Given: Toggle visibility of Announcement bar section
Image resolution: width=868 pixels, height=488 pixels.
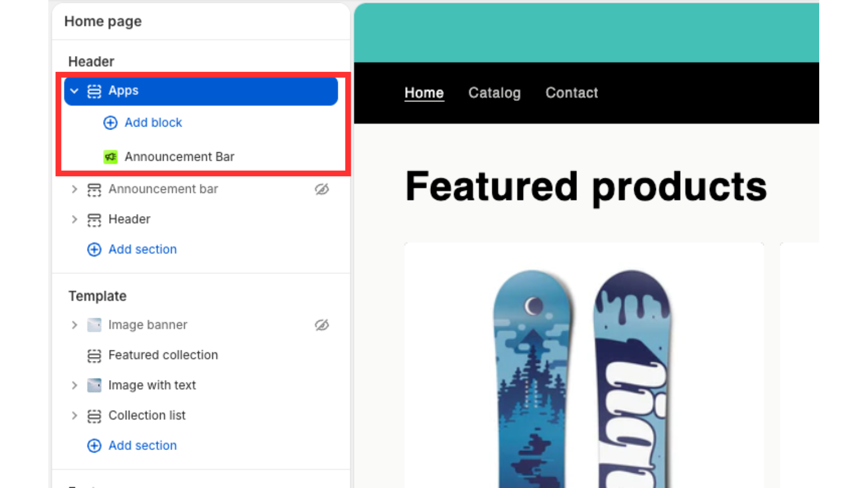Looking at the screenshot, I should pos(322,189).
